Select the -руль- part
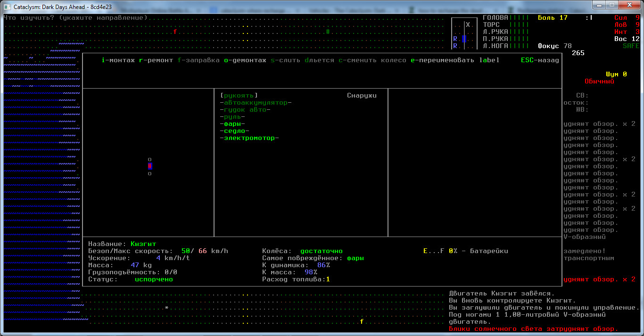Screen dimensions: 644x336 [x=232, y=116]
